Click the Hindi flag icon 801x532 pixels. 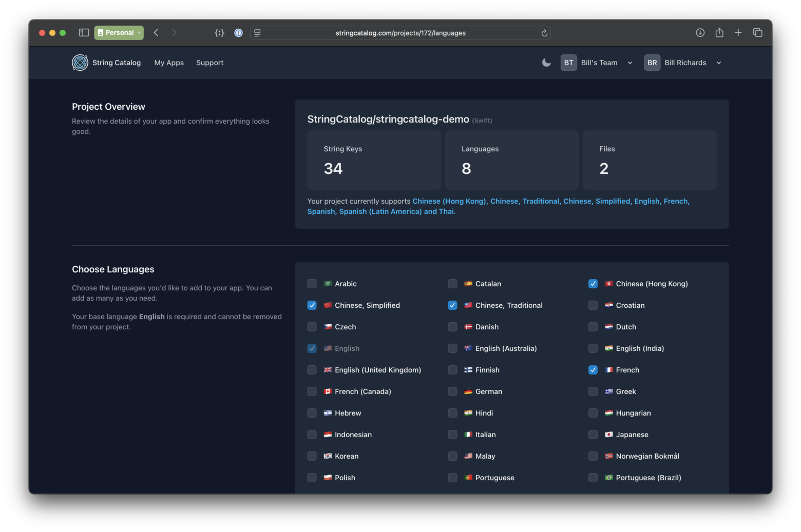(468, 413)
